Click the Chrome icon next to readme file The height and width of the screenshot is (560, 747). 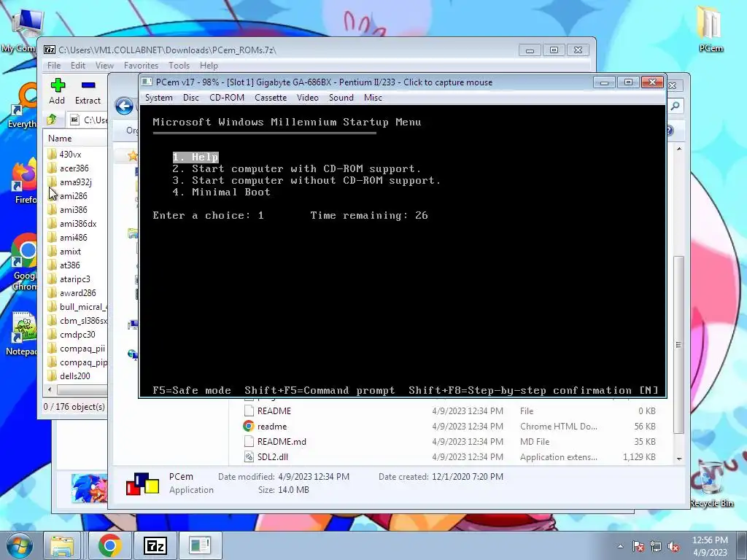249,426
